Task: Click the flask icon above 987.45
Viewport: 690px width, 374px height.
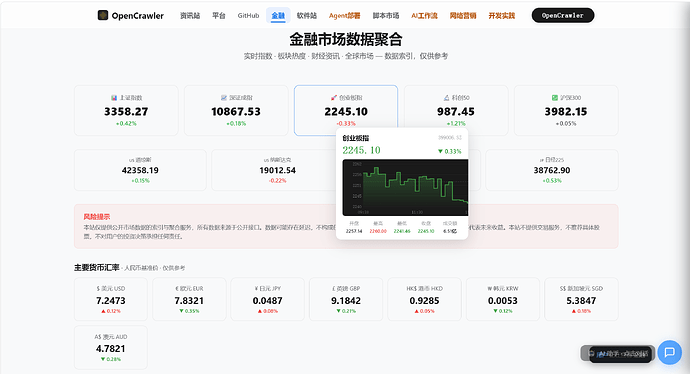Action: 446,98
